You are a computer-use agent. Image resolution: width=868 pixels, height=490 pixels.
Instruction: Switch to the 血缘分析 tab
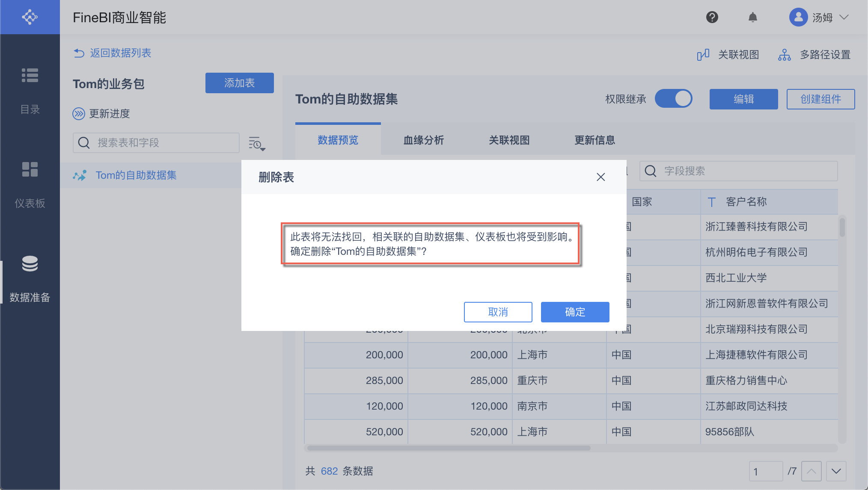pos(423,140)
